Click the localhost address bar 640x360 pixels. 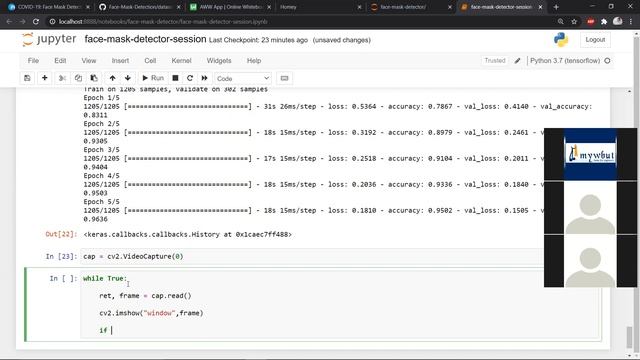302,22
